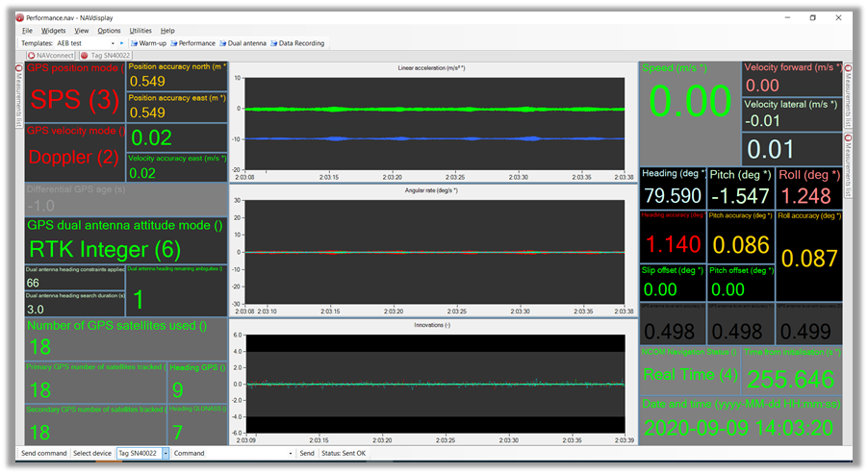Image resolution: width=868 pixels, height=474 pixels.
Task: Click the Send command label
Action: coord(43,453)
